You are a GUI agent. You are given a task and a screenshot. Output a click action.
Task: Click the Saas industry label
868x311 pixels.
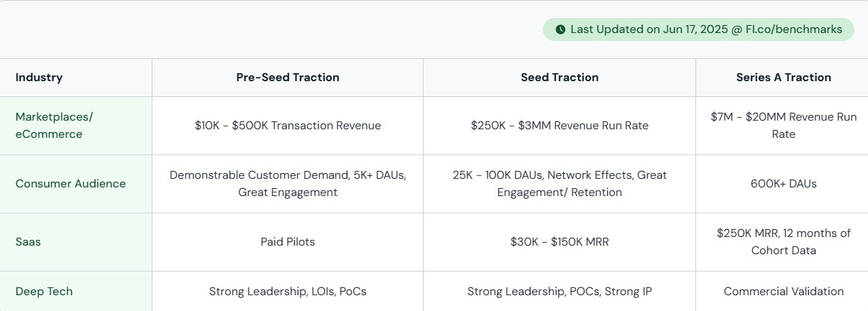tap(28, 242)
